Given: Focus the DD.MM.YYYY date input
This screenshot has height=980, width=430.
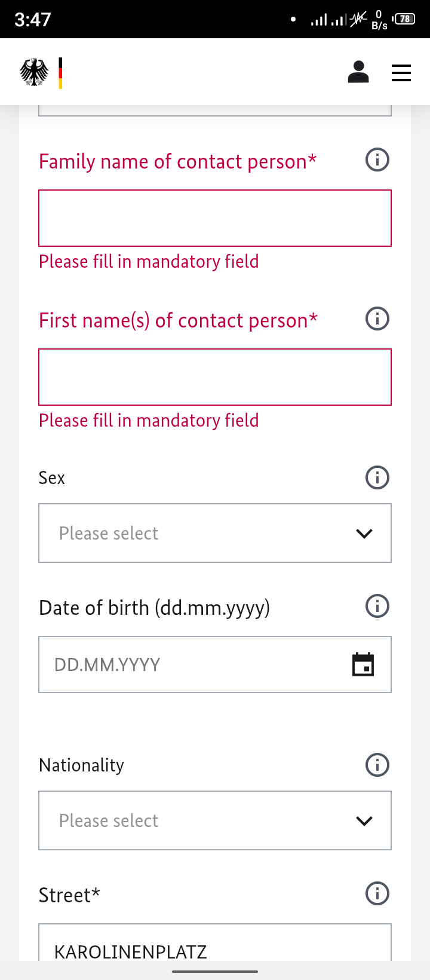Looking at the screenshot, I should pos(191,664).
